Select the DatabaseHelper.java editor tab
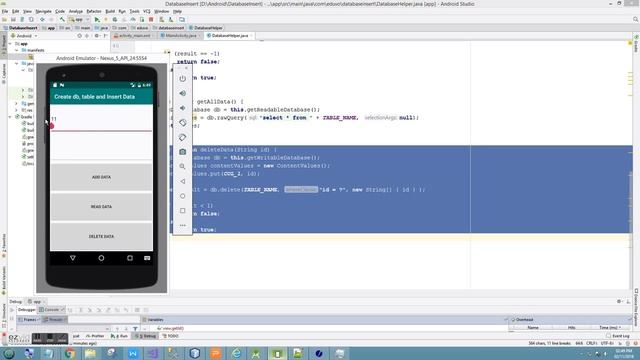The image size is (640, 360). point(229,36)
